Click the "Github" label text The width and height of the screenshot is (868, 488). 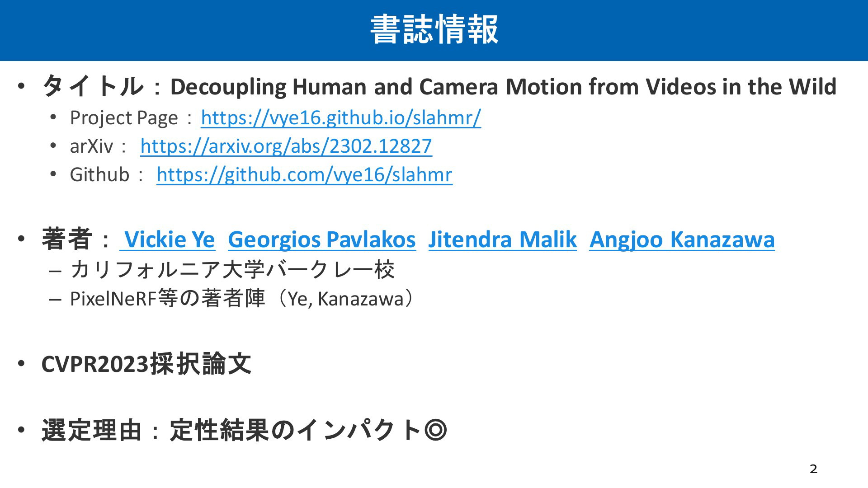tap(99, 175)
